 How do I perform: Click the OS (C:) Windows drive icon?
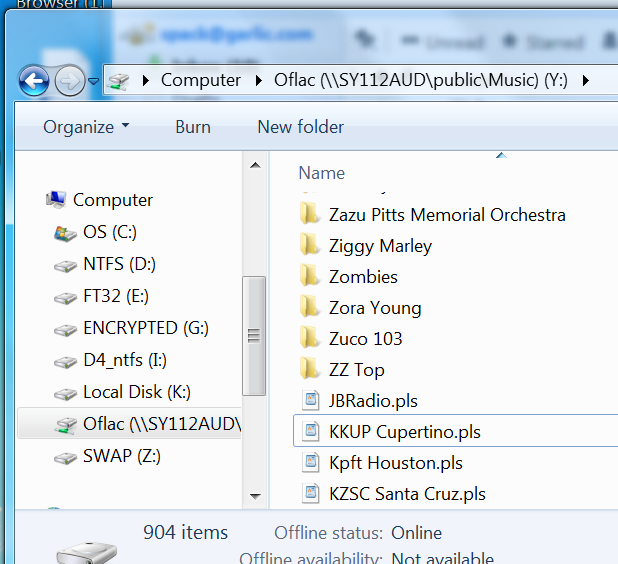65,234
